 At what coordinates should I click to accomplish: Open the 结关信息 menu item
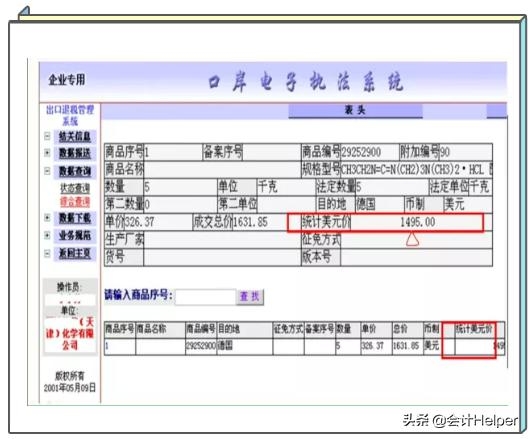(75, 137)
